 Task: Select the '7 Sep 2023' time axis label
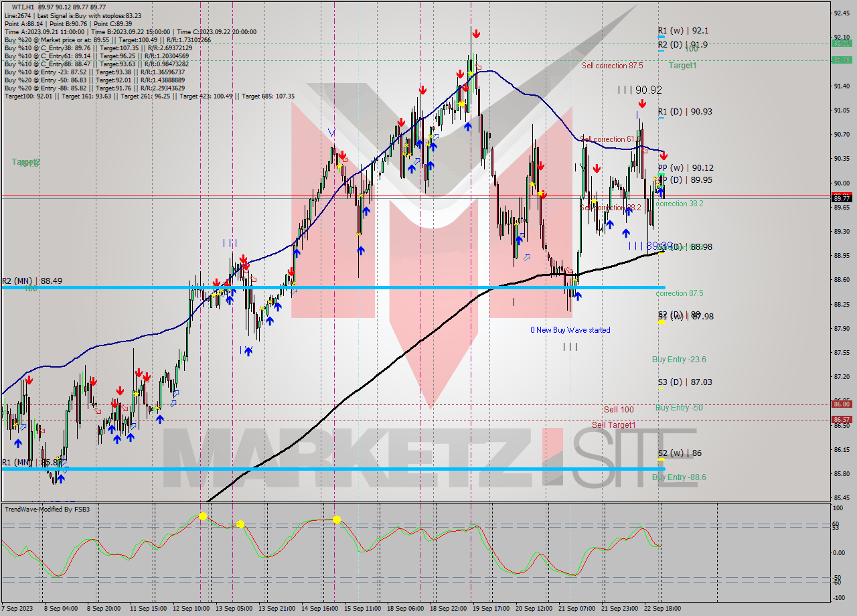pos(16,609)
